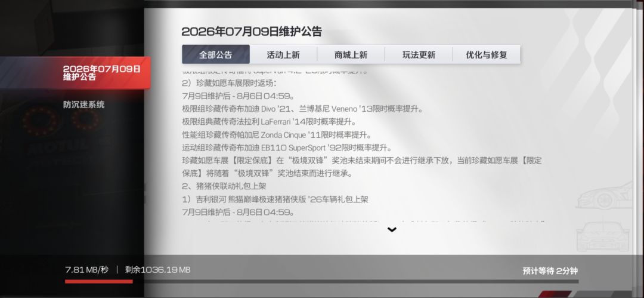
Task: Open the 商城上新 tab
Action: tap(351, 55)
